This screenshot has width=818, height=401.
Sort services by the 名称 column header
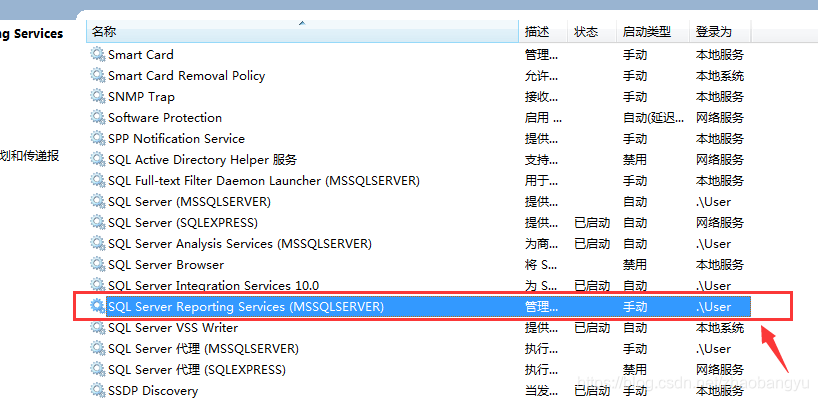(303, 32)
